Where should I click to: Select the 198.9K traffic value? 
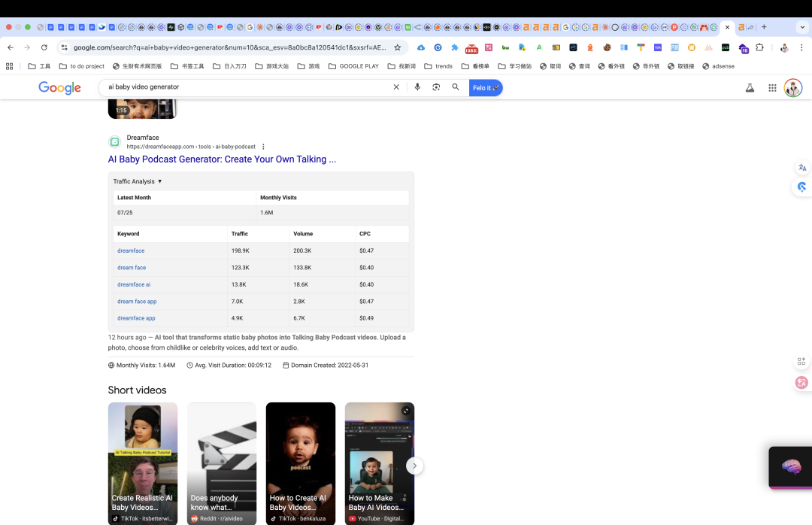241,250
